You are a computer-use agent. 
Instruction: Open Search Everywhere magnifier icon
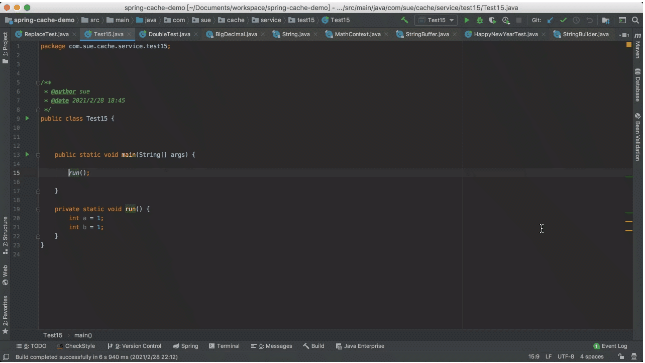(x=635, y=20)
